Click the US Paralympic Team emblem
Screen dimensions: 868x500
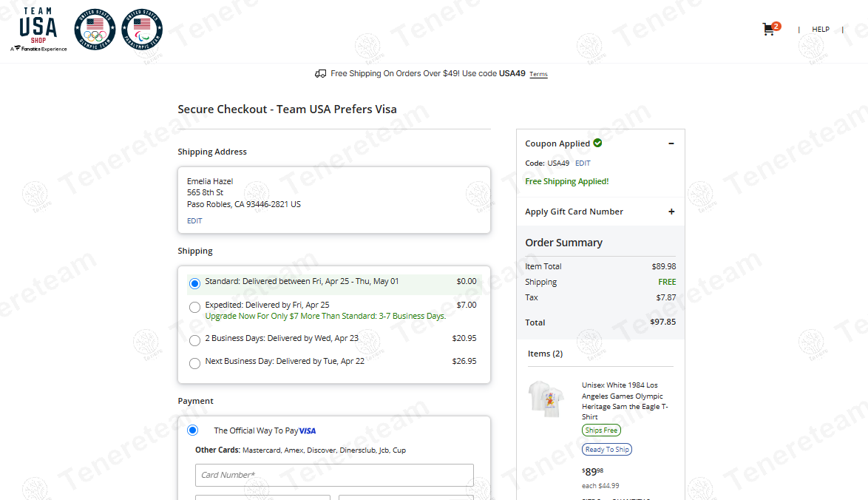(142, 30)
